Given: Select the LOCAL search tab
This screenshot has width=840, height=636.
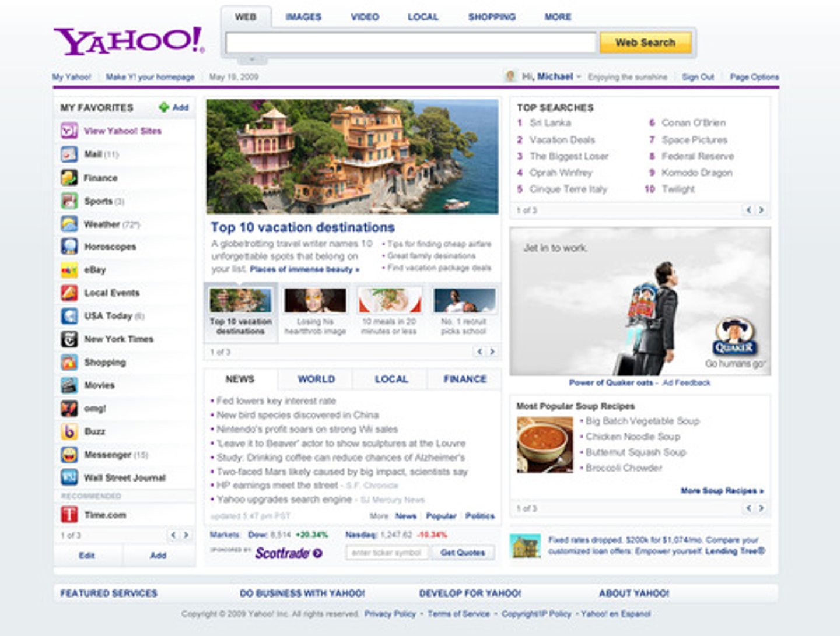Looking at the screenshot, I should (x=423, y=17).
